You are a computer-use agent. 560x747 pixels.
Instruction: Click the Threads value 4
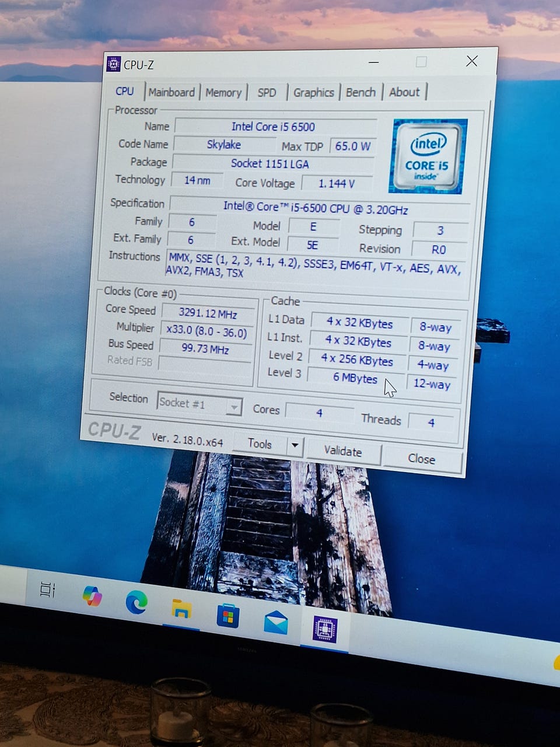pos(431,422)
